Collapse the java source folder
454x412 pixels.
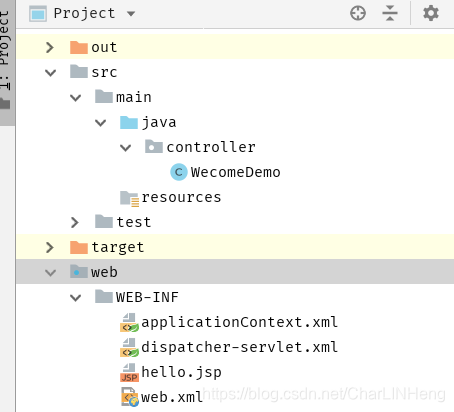(x=101, y=122)
